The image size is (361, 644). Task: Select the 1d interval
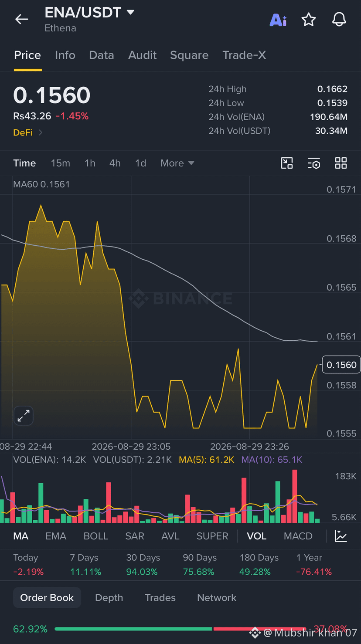[x=140, y=163]
